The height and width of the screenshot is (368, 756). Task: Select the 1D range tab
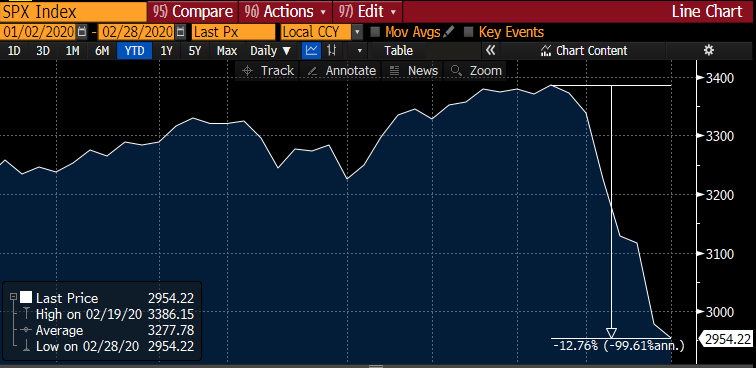click(14, 50)
